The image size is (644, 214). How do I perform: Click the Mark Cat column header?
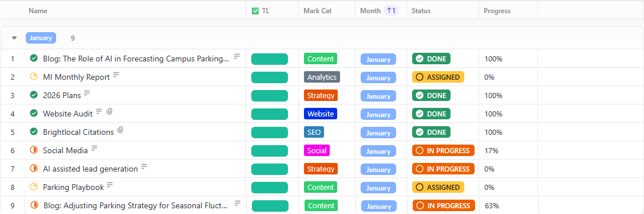pos(318,11)
